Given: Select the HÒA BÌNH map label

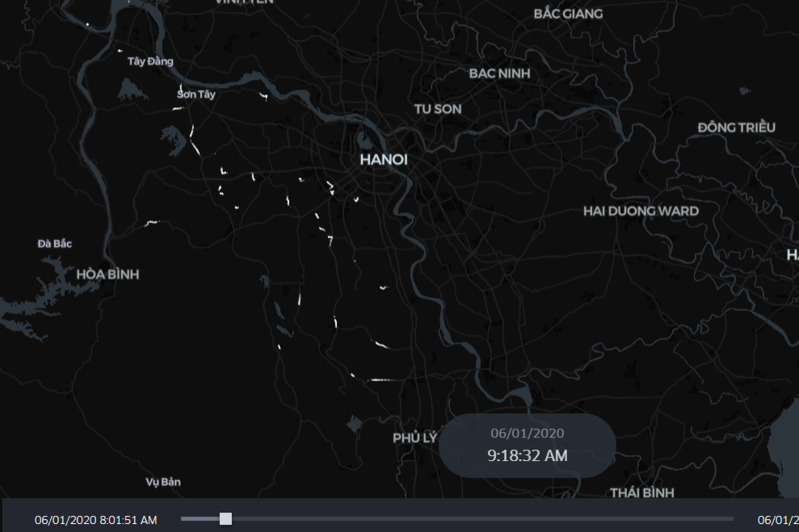Looking at the screenshot, I should click(107, 274).
